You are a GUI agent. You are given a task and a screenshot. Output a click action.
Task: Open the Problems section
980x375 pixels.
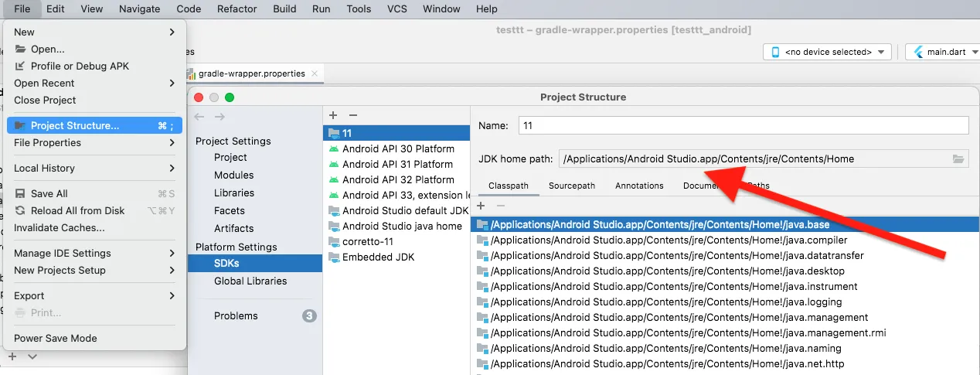point(236,315)
